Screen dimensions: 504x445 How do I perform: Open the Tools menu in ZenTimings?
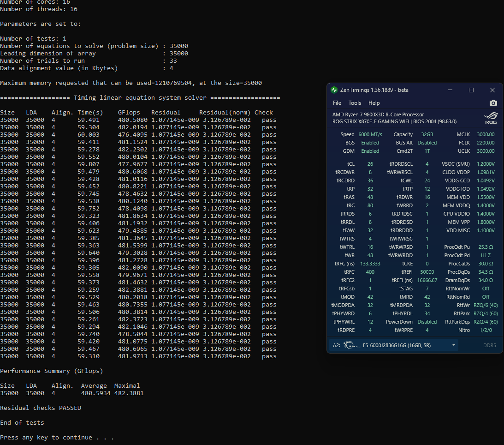click(x=355, y=103)
